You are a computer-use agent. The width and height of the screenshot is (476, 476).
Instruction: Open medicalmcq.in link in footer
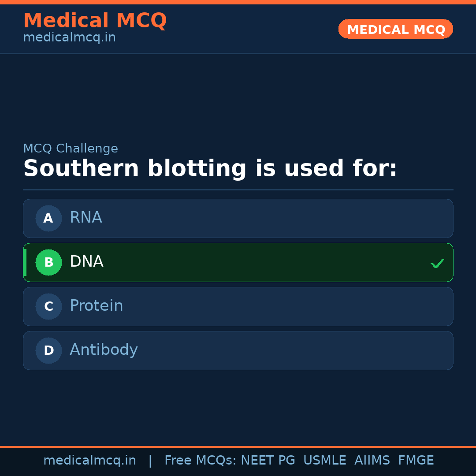click(x=89, y=461)
